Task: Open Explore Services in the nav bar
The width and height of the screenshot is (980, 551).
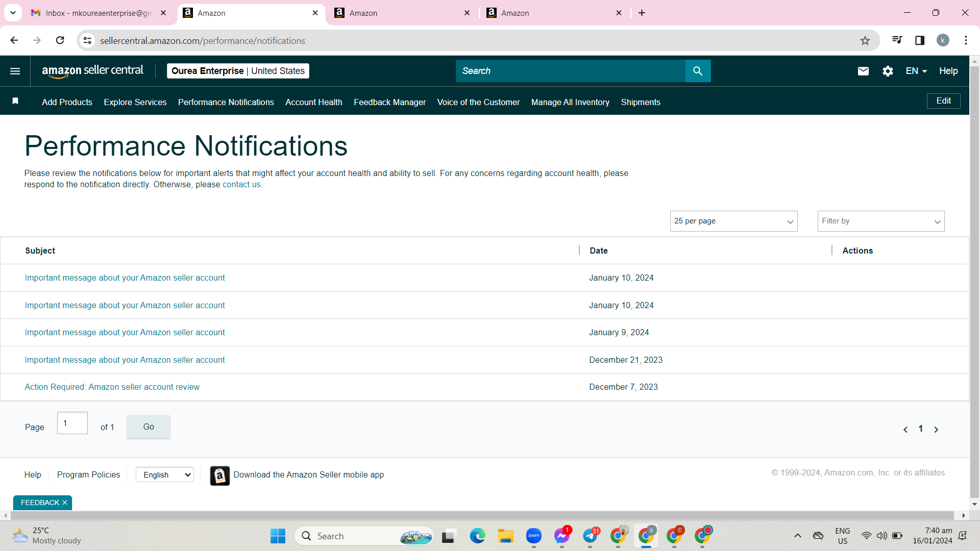Action: [135, 102]
